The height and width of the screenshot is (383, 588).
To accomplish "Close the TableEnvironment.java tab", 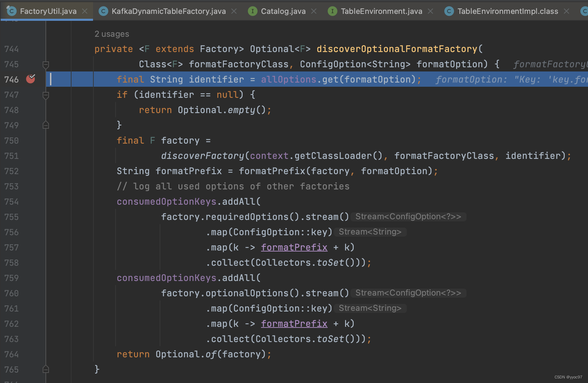I will pos(430,11).
